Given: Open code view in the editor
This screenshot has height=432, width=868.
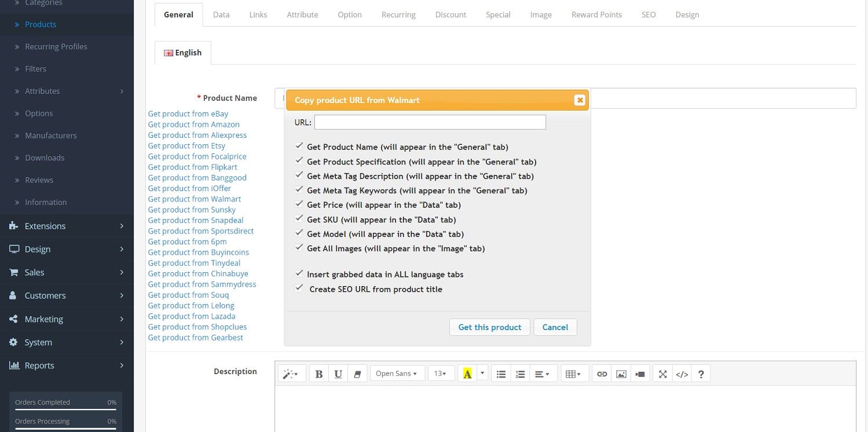Looking at the screenshot, I should 682,374.
